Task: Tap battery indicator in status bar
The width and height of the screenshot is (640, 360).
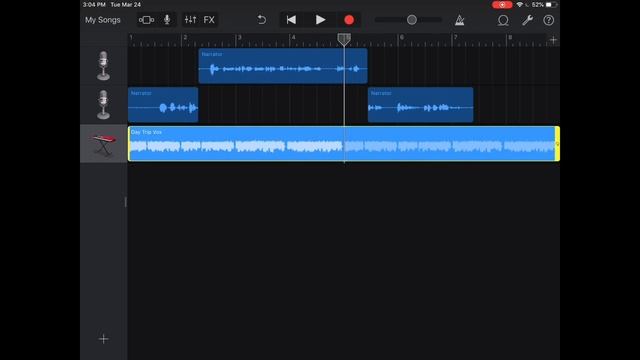Action: [551, 4]
